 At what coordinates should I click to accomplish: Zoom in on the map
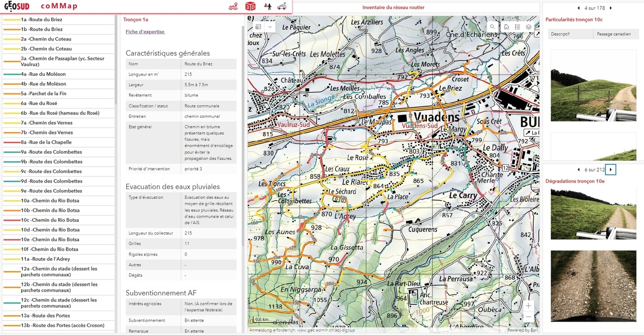529,306
